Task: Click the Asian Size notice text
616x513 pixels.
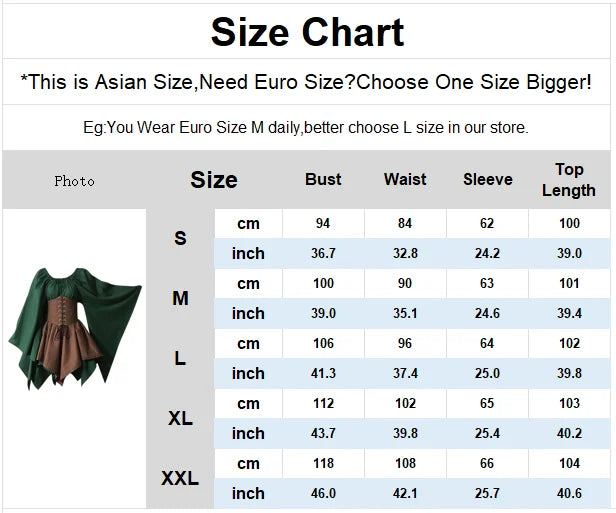Action: point(307,82)
